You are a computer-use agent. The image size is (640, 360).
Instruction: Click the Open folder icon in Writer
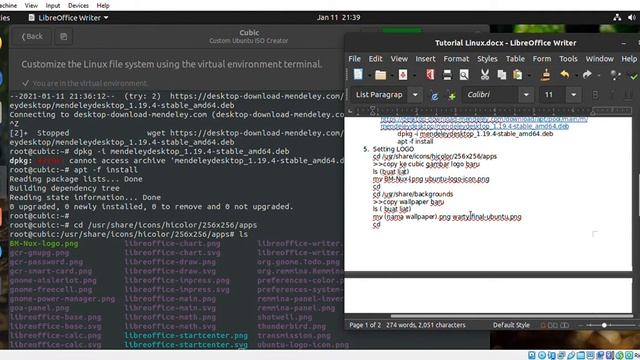pyautogui.click(x=380, y=75)
